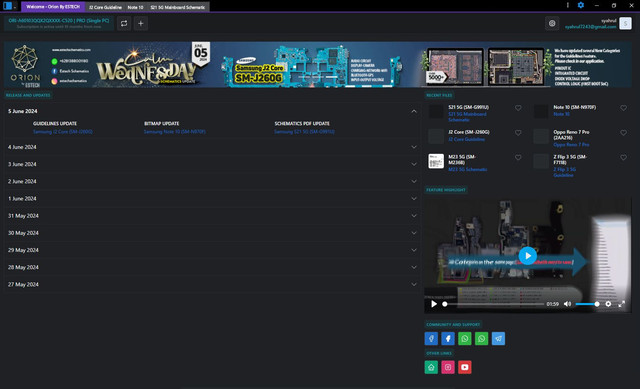Favorite the Oppo Reno 7 Pro recent file

coord(623,133)
